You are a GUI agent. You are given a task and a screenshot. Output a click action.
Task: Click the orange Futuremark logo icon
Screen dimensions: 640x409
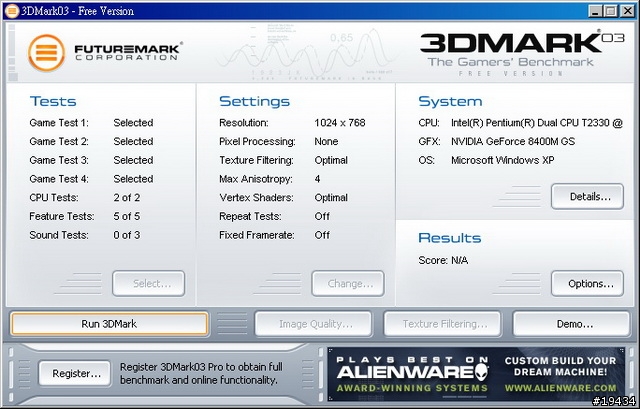point(47,53)
